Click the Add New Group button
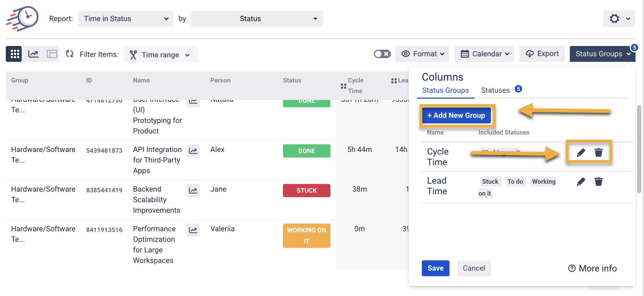The image size is (644, 296). [456, 115]
